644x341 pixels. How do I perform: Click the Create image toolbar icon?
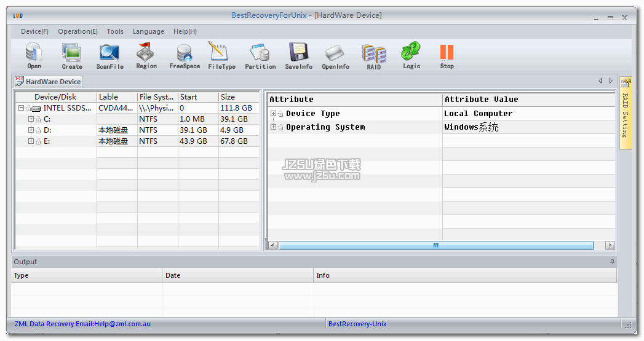(x=72, y=52)
